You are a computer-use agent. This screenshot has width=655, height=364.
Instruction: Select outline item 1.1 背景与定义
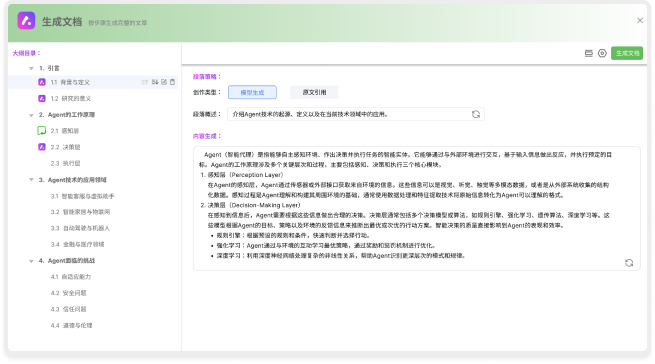[x=70, y=82]
